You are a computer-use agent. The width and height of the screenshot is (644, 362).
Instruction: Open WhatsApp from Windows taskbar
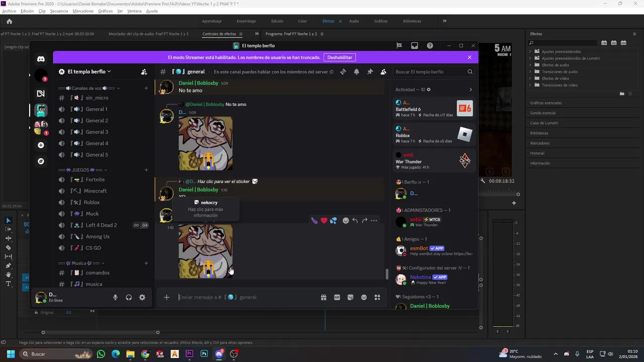pos(101,354)
